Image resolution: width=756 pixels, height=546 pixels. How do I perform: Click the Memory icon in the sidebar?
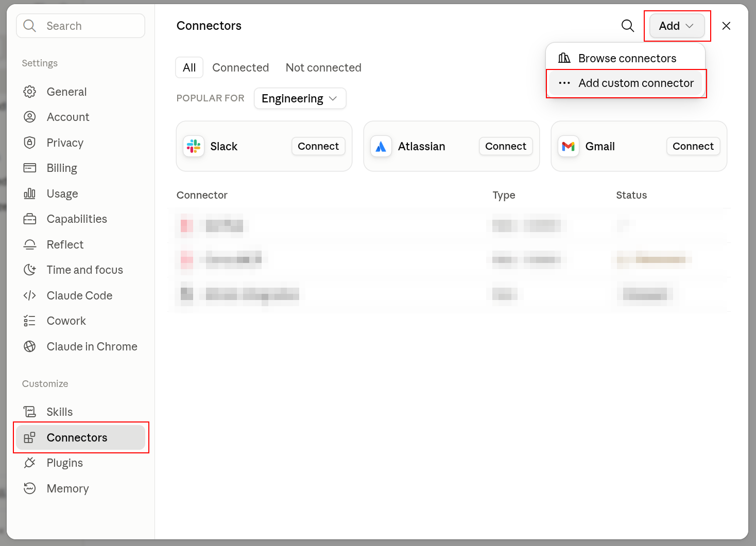[30, 488]
